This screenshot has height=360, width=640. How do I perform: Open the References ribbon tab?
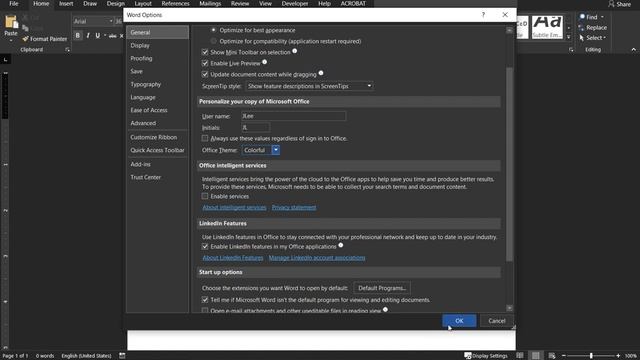[x=176, y=4]
